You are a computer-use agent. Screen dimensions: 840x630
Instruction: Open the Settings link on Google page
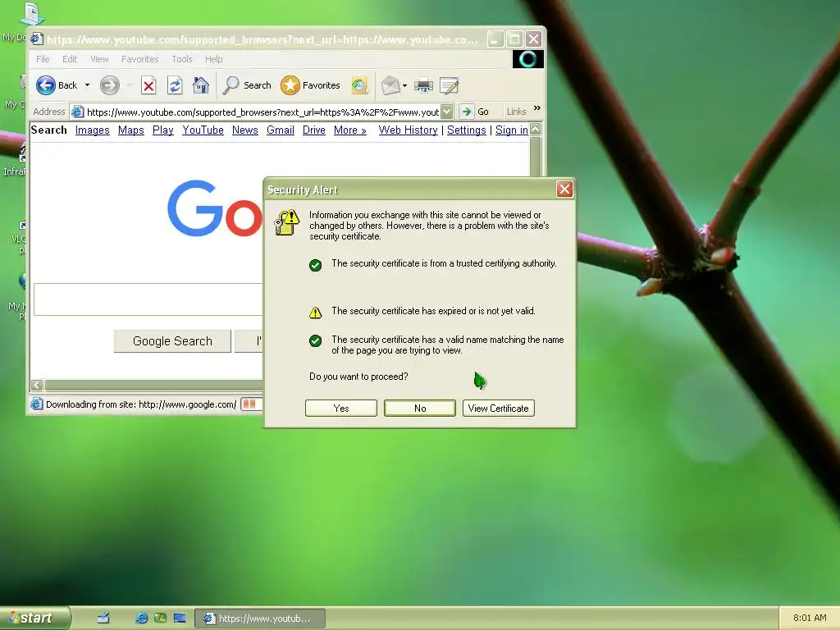pyautogui.click(x=467, y=130)
